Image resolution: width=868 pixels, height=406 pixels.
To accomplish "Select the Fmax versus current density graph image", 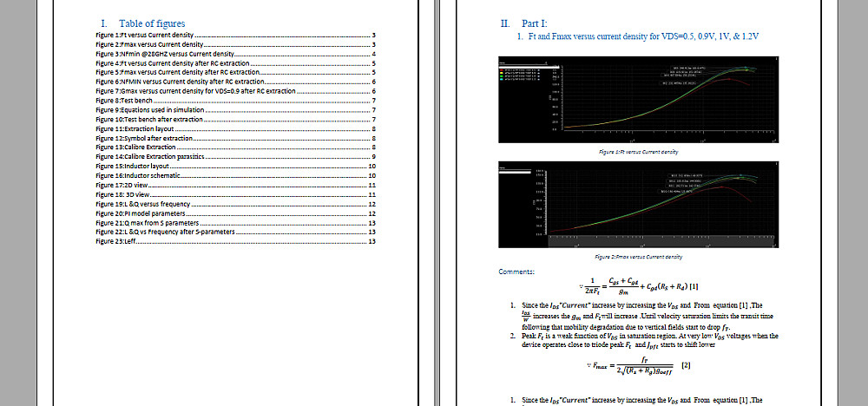I will coord(639,205).
